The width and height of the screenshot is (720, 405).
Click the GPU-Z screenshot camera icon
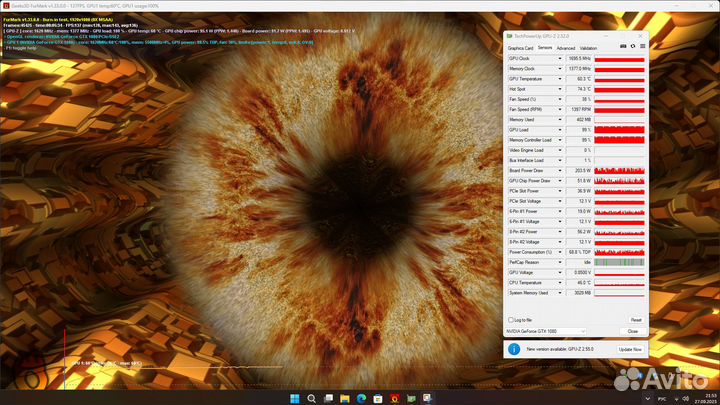623,46
